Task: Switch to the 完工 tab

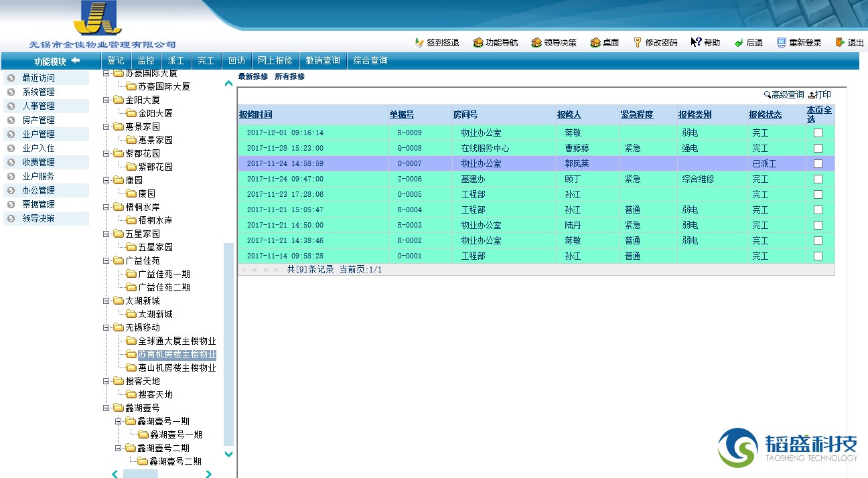Action: click(206, 61)
